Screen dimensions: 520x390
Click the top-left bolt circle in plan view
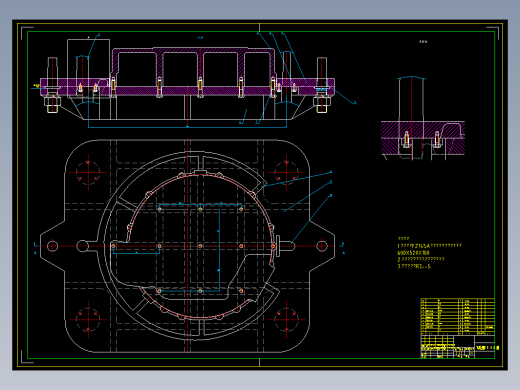(88, 172)
